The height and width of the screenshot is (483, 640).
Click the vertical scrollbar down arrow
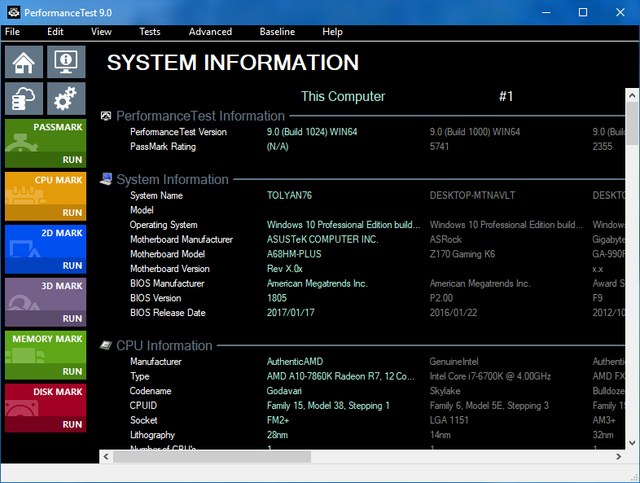click(630, 441)
